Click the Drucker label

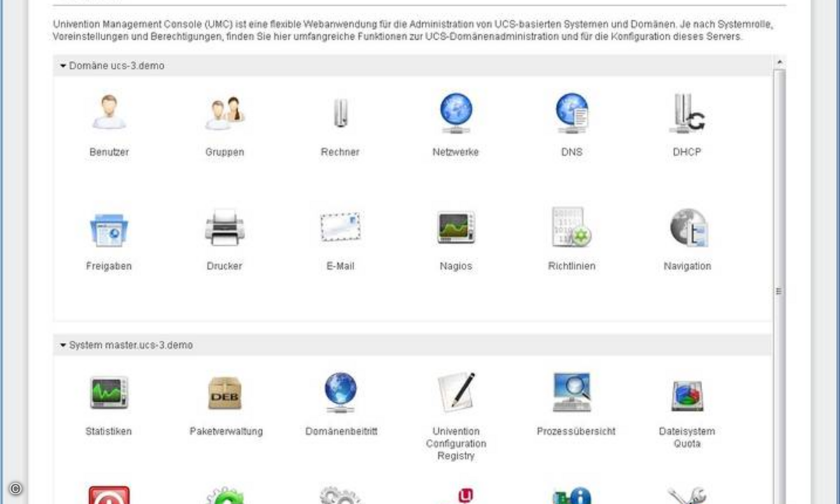(x=225, y=266)
